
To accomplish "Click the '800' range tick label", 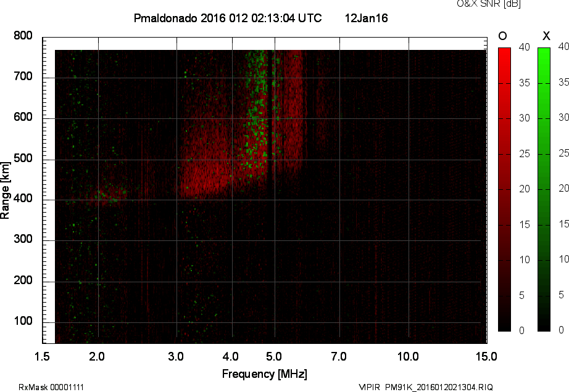I will pyautogui.click(x=23, y=36).
